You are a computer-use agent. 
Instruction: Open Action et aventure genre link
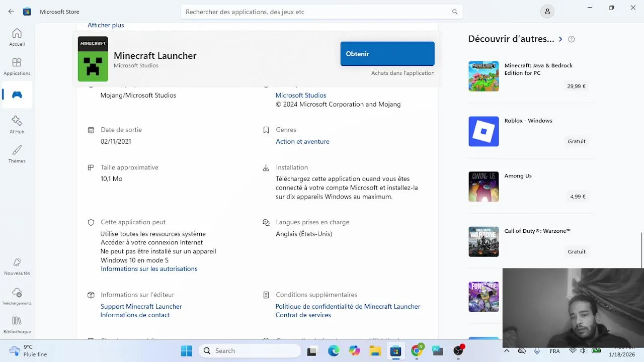click(x=302, y=141)
